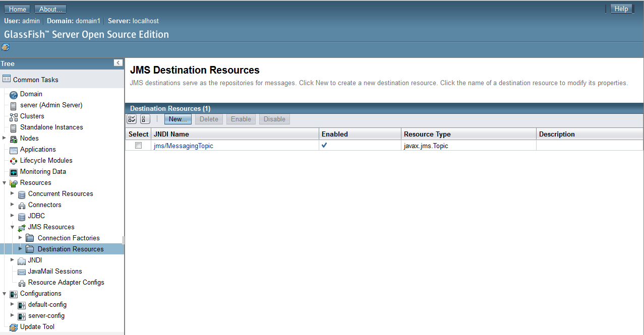Click the Connection Factories folder icon
Screen dimensions: 644x335
30,238
